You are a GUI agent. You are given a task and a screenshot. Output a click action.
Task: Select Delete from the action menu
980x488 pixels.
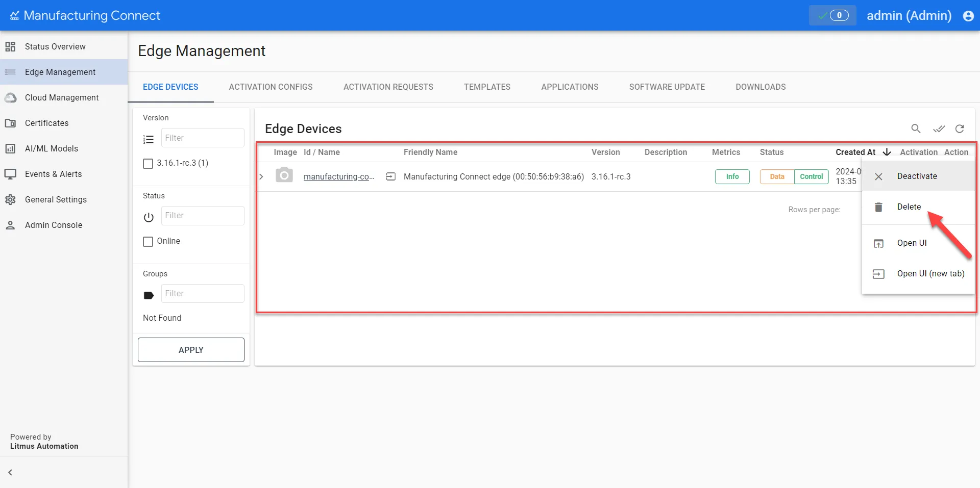tap(918, 207)
